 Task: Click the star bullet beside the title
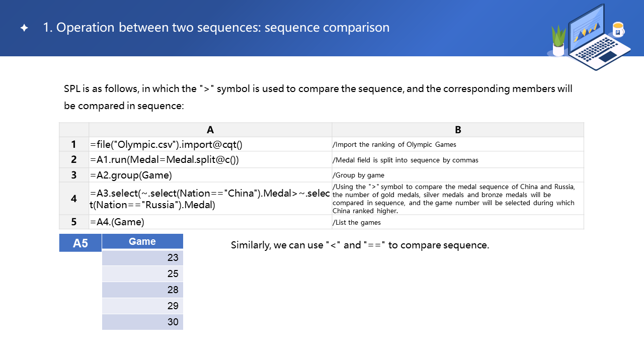[24, 28]
